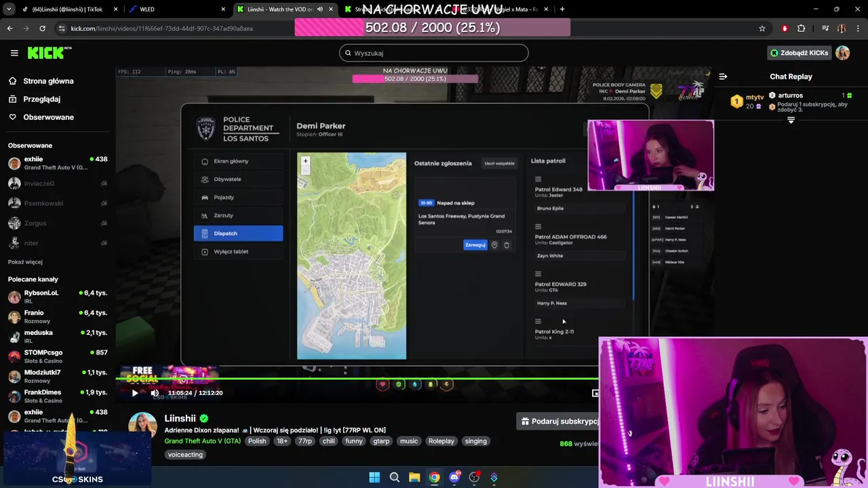Select the music tag
The image size is (868, 488).
click(x=409, y=441)
